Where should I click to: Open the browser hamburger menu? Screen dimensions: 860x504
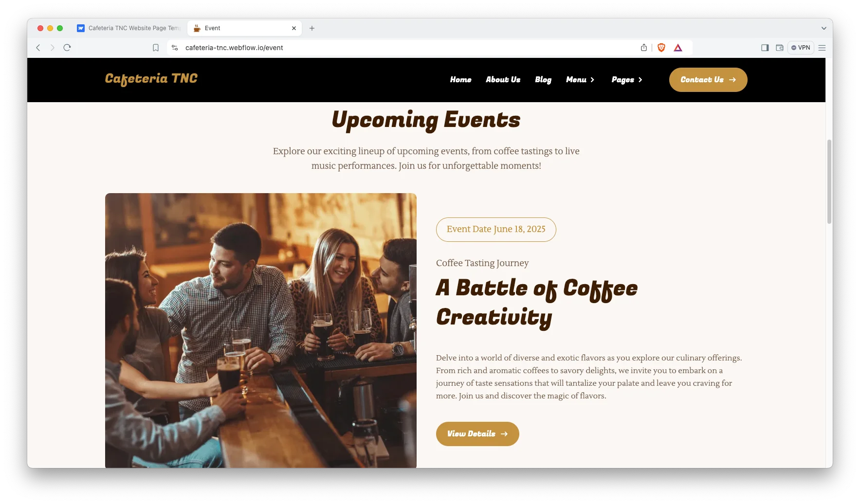pyautogui.click(x=822, y=48)
